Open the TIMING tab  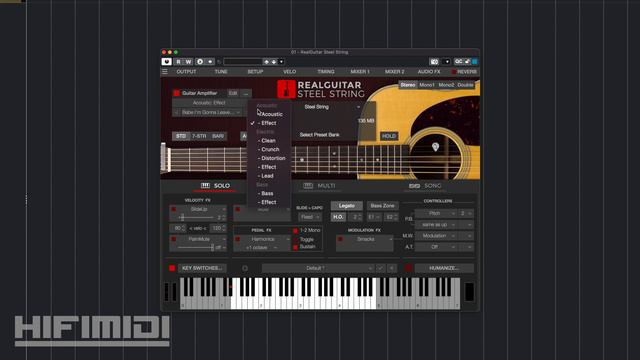(x=326, y=72)
